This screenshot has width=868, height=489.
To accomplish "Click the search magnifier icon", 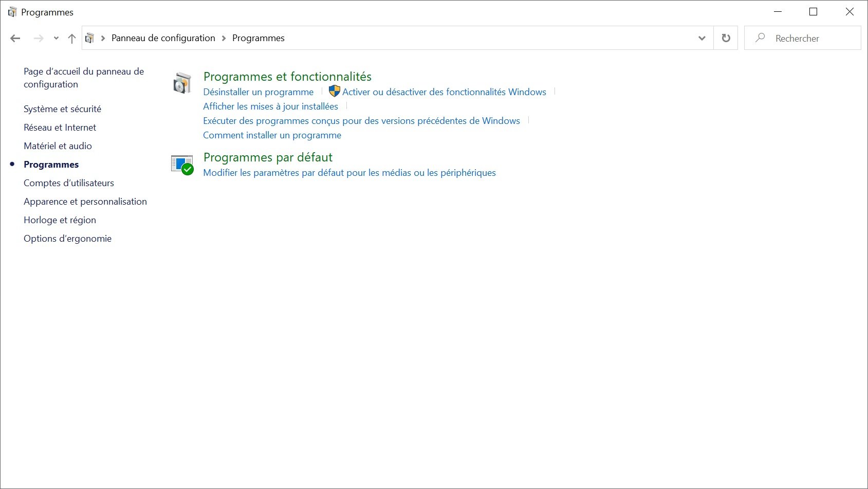I will point(761,38).
